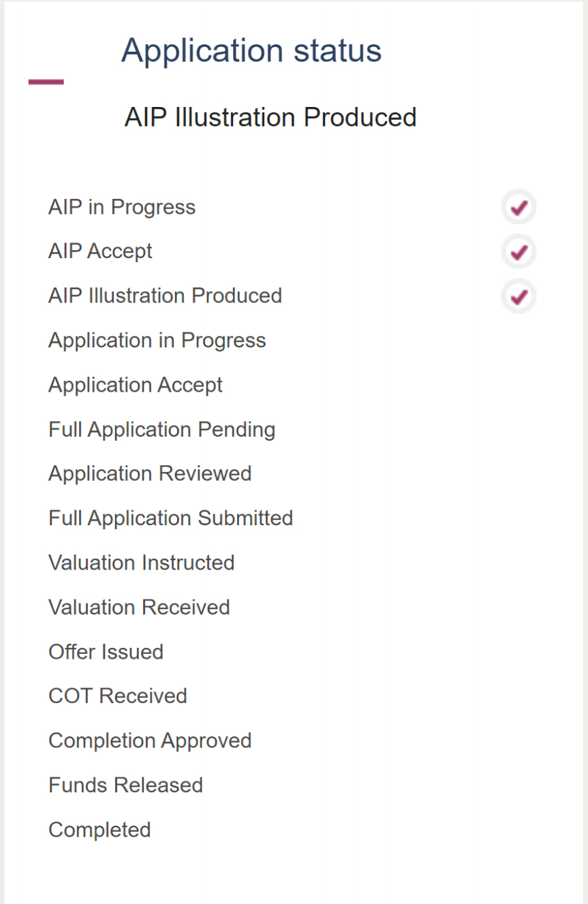Select the Funds Released step
This screenshot has height=904, width=588.
coord(126,785)
